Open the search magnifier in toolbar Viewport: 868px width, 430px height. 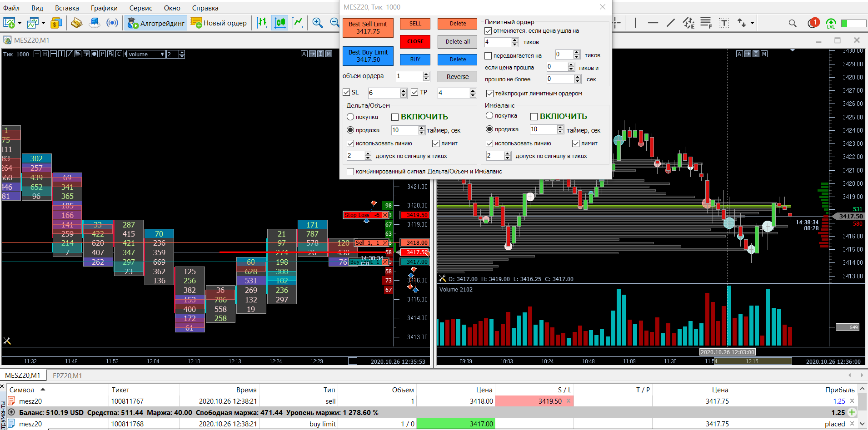coord(793,23)
